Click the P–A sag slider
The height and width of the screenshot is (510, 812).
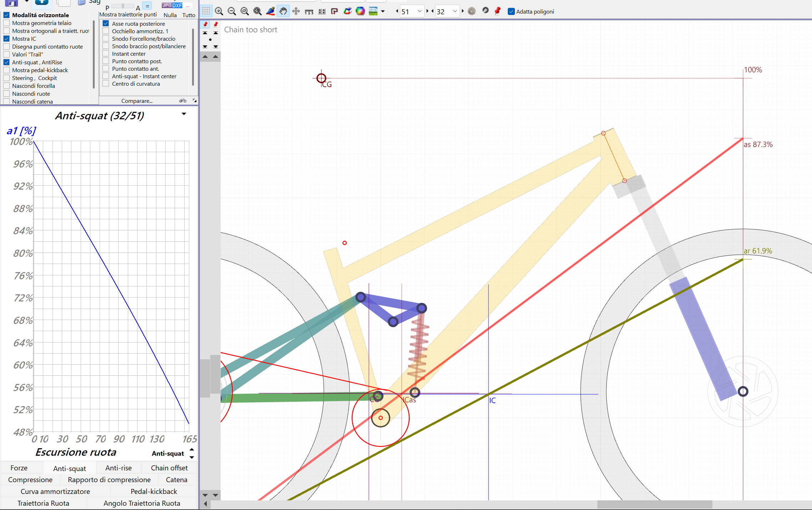coord(122,6)
